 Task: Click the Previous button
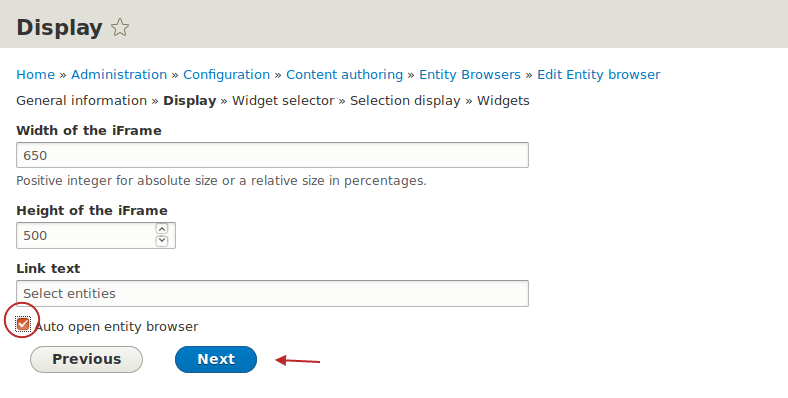tap(86, 359)
